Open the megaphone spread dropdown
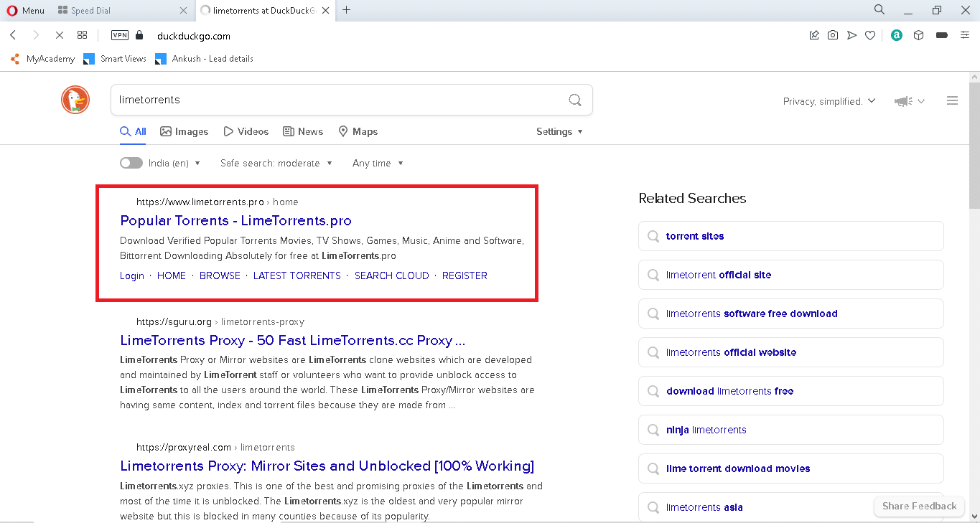980x523 pixels. (909, 101)
